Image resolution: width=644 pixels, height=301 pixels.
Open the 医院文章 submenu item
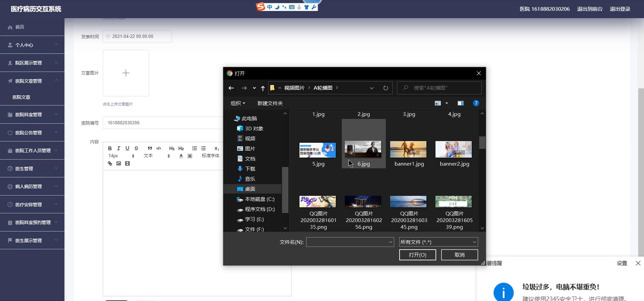point(21,97)
